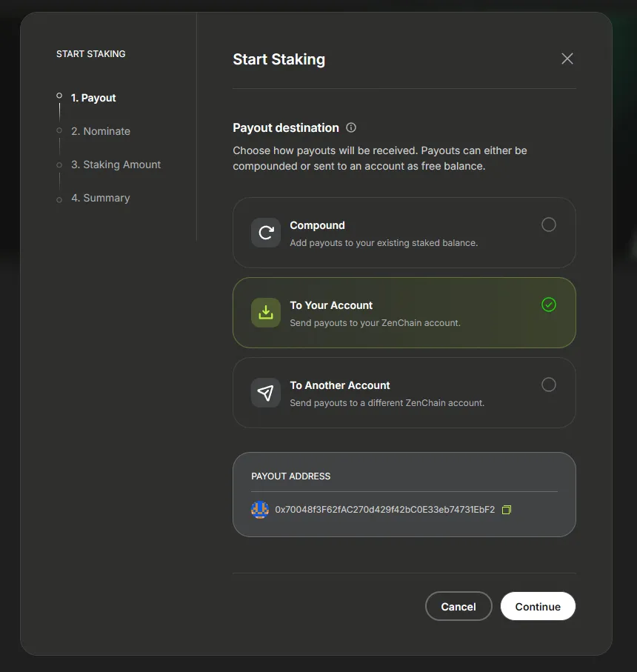The image size is (637, 672).
Task: Go to the 1. Payout step
Action: tap(93, 98)
